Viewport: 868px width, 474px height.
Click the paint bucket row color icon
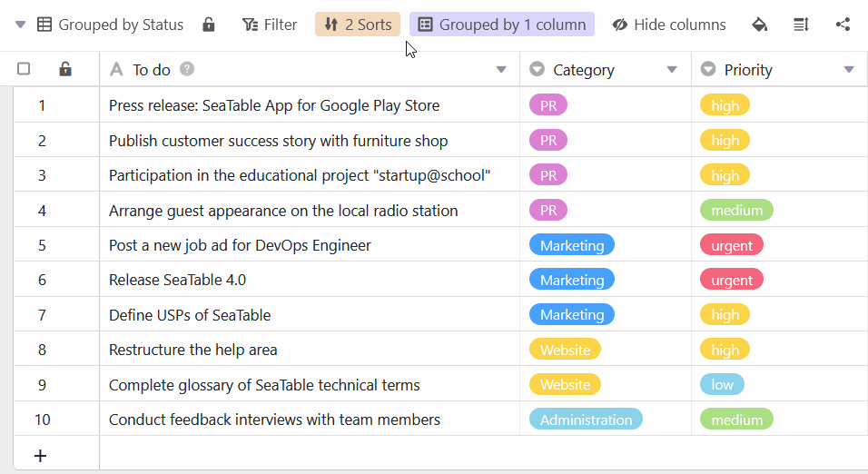click(x=760, y=25)
